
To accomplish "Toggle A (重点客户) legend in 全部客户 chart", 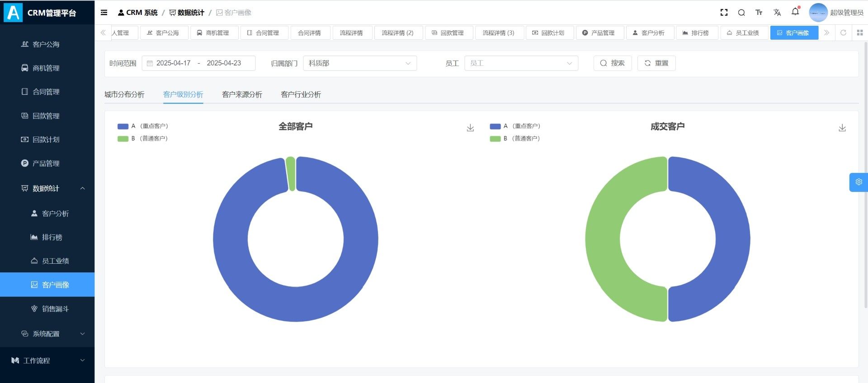I will (143, 126).
